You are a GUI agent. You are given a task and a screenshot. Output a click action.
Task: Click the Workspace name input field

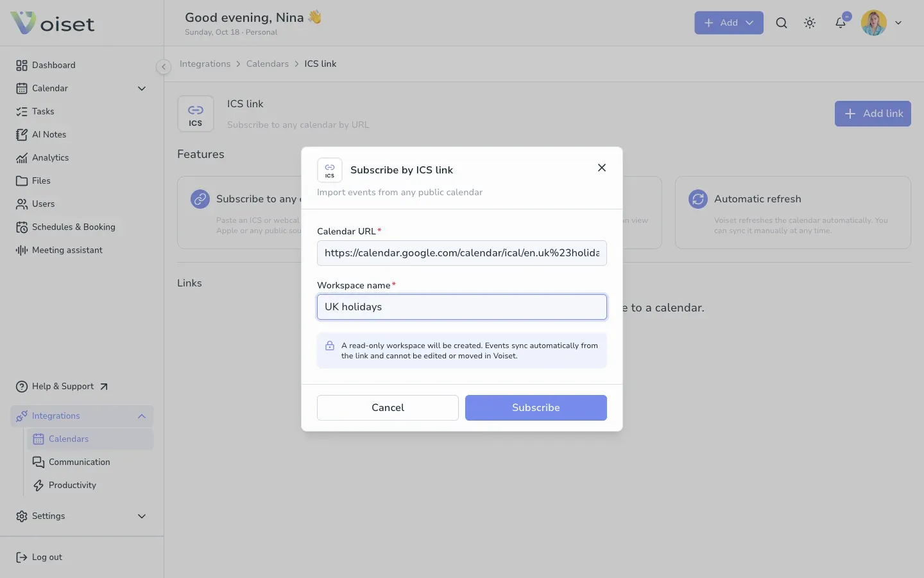[x=462, y=307]
